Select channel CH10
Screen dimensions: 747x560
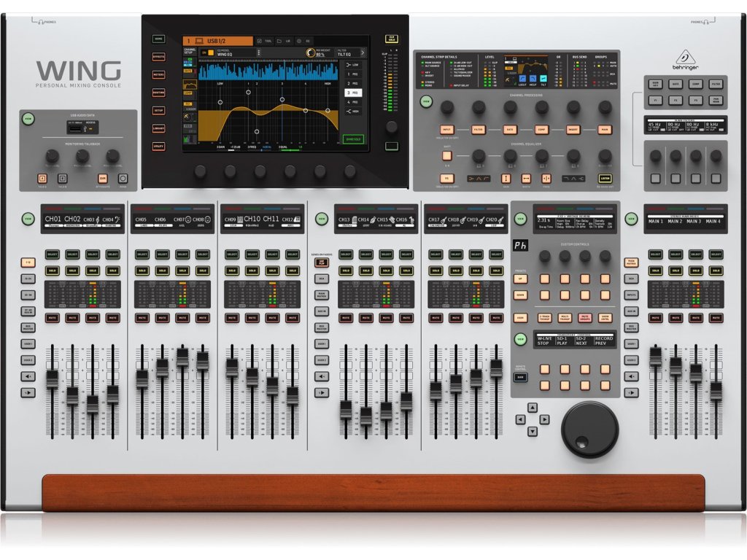pyautogui.click(x=252, y=254)
